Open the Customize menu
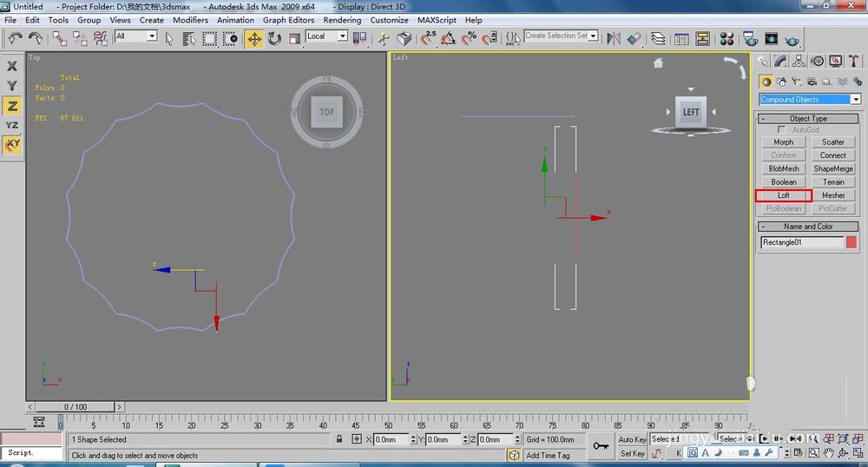Viewport: 868px width, 467px height. pyautogui.click(x=389, y=20)
